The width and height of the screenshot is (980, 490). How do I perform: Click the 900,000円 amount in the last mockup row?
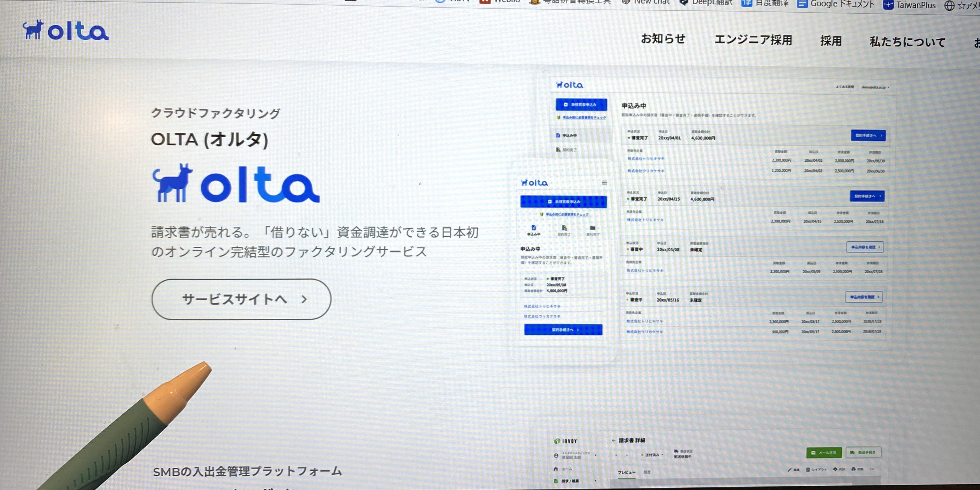(780, 332)
